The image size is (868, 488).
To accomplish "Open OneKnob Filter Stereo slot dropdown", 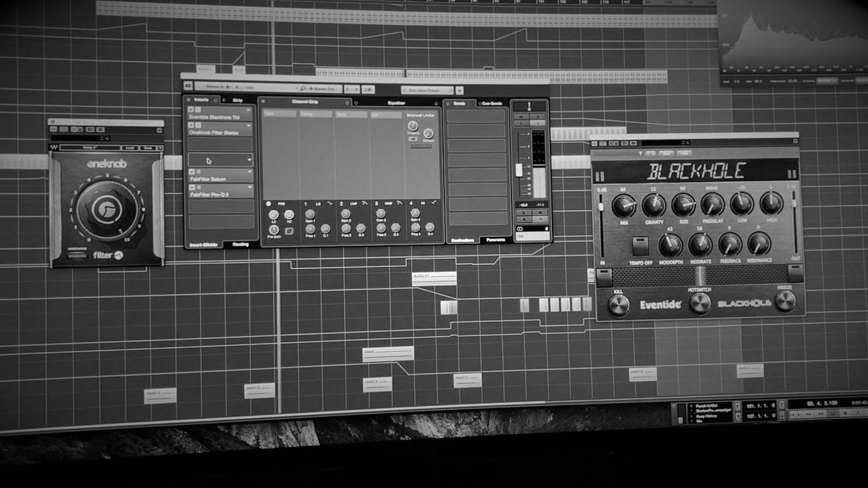I will click(x=249, y=125).
